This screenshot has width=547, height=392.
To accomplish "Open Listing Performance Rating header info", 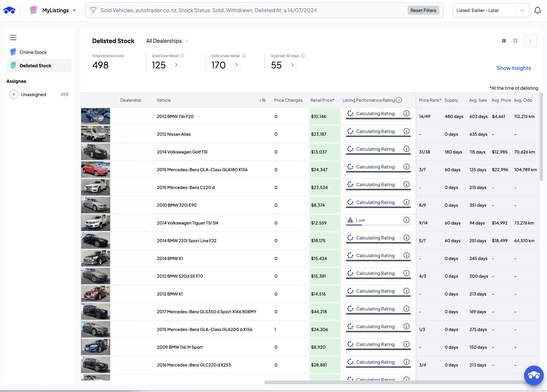I will click(x=399, y=100).
